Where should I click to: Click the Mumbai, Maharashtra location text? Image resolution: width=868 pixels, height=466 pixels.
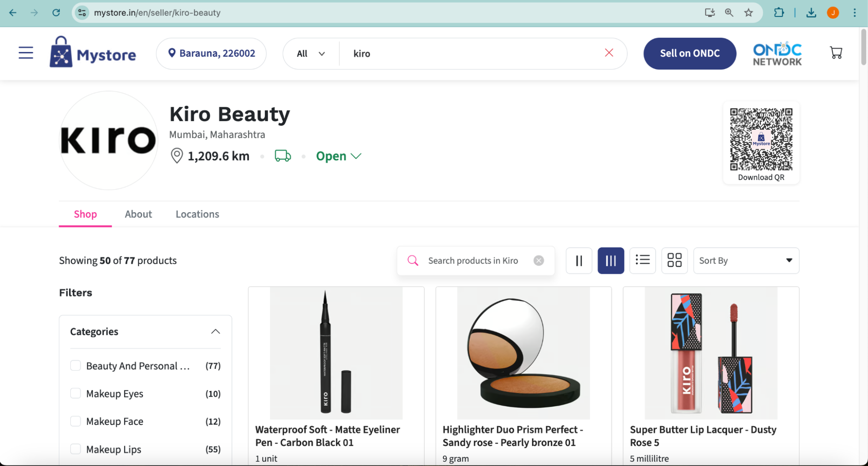click(217, 135)
